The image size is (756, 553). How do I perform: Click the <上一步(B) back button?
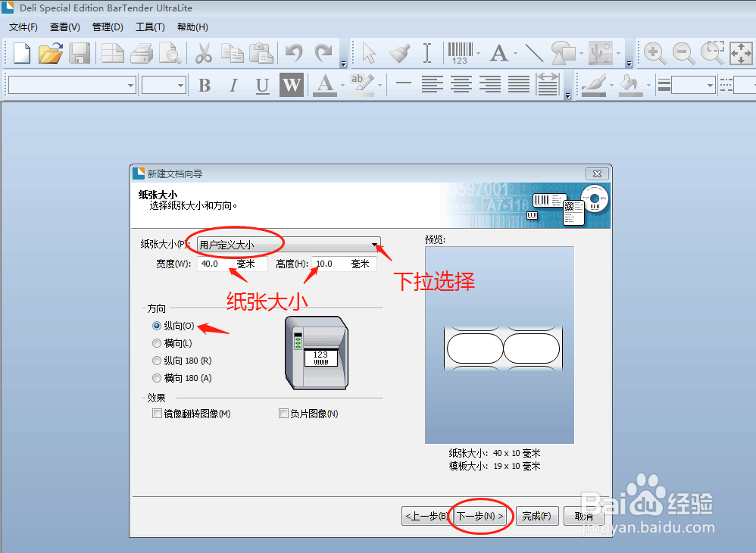(x=426, y=516)
